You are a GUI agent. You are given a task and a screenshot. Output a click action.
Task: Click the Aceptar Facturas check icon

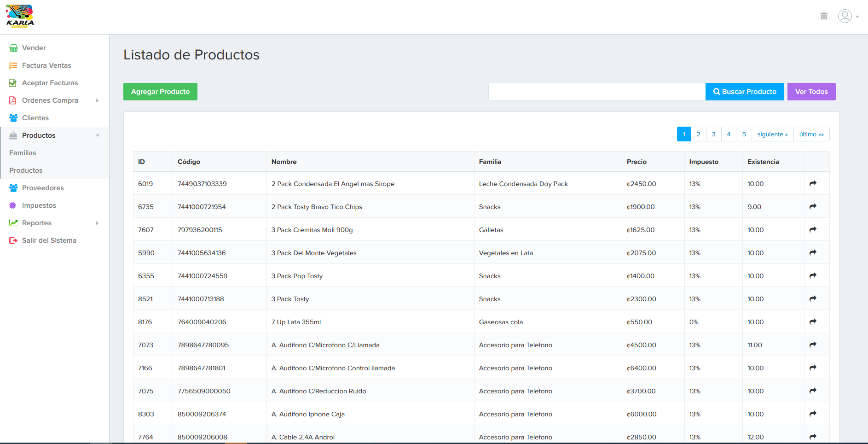pyautogui.click(x=13, y=83)
